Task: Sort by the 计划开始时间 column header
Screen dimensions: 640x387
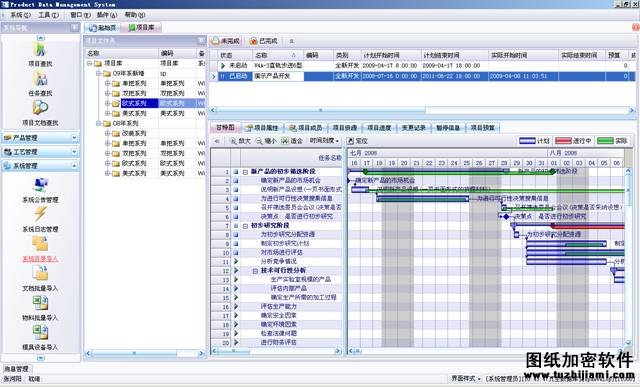Action: (390, 55)
